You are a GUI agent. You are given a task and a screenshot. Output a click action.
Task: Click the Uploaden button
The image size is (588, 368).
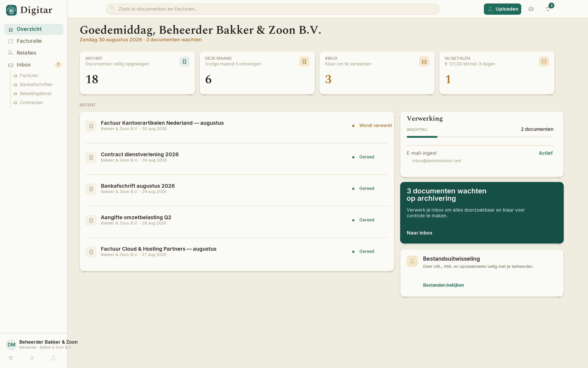pyautogui.click(x=502, y=9)
